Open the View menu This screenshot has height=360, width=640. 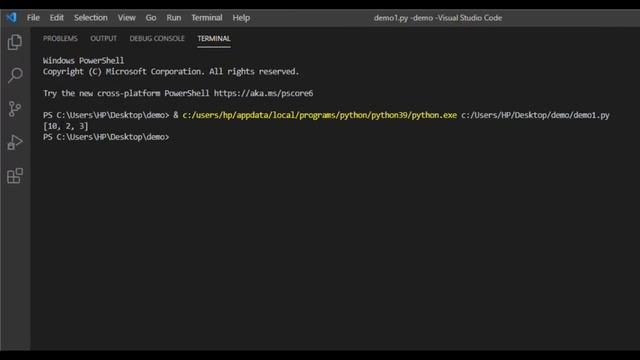pos(127,18)
